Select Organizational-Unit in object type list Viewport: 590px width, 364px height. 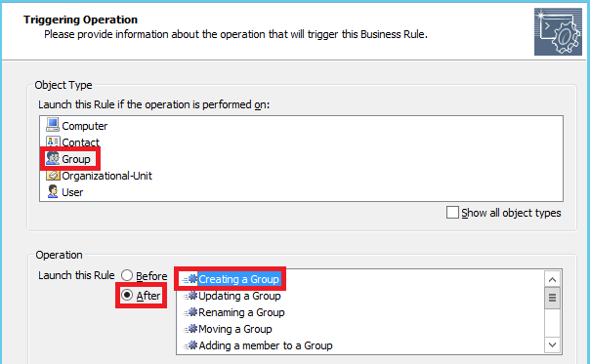coord(106,176)
